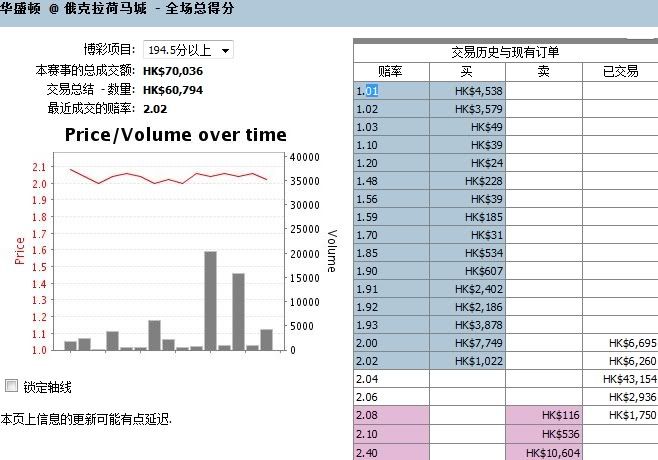Open the 194.5分以上 betting item dropdown
This screenshot has height=460, width=658.
click(188, 50)
